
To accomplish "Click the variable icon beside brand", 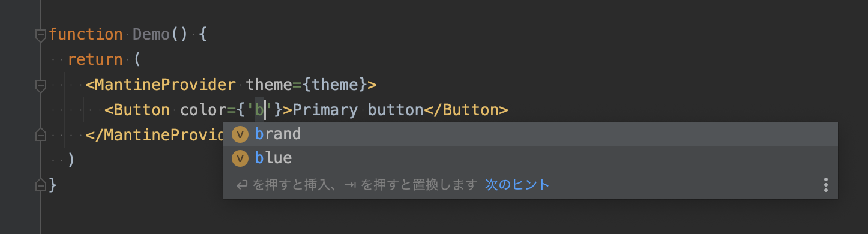I will pyautogui.click(x=240, y=134).
